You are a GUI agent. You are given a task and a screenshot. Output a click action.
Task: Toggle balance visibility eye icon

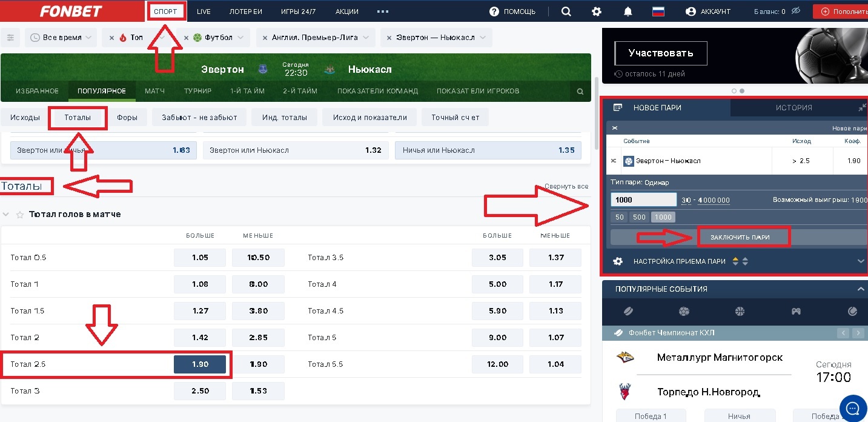795,12
